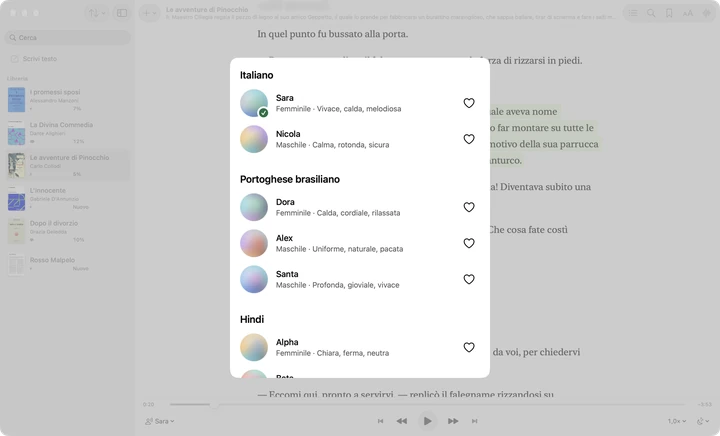Screen dimensions: 720x436
Task: Favorite the Santa voice with its heart
Action: pyautogui.click(x=468, y=279)
